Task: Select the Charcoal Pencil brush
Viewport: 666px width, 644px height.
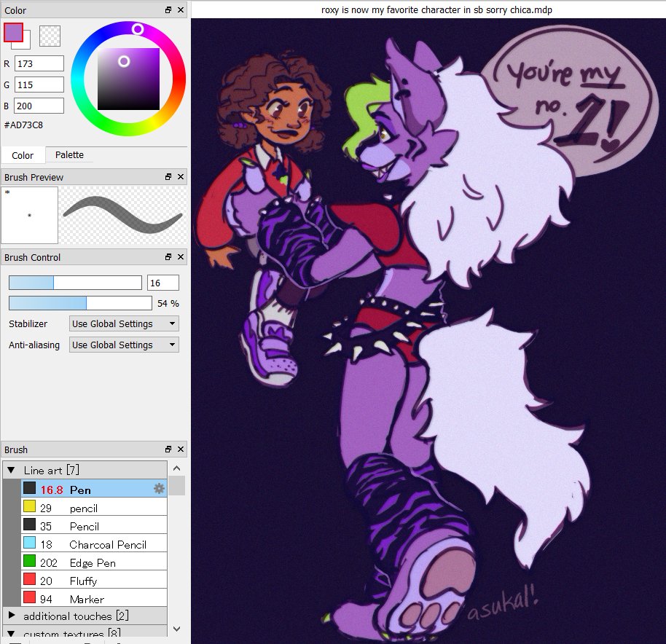Action: [94, 543]
